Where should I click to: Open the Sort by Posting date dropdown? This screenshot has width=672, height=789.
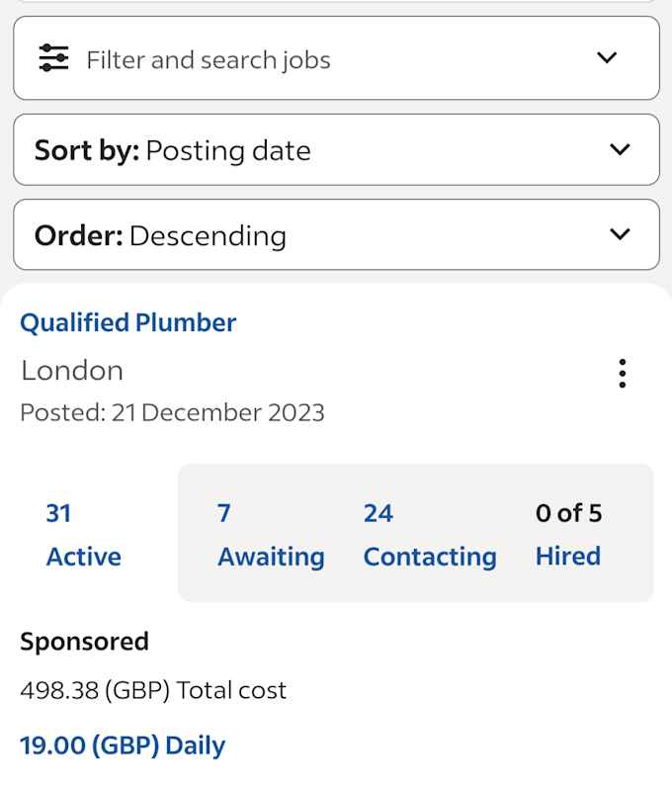(337, 150)
